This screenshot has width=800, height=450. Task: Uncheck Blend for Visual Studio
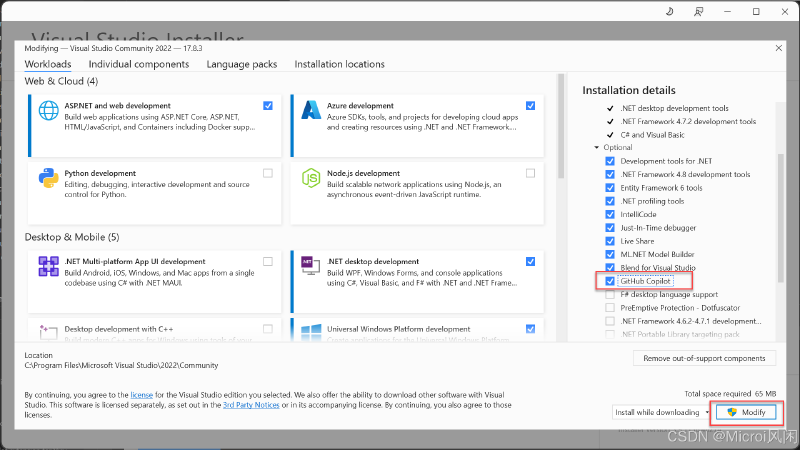click(610, 267)
